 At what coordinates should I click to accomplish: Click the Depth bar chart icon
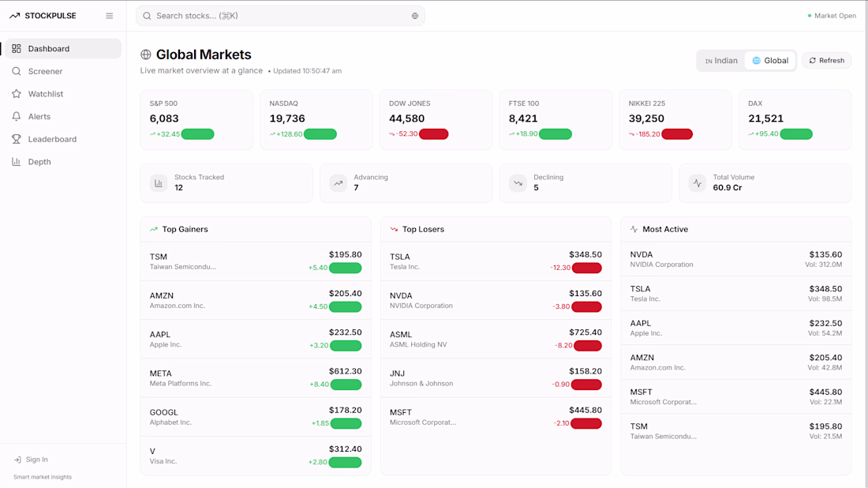[17, 162]
